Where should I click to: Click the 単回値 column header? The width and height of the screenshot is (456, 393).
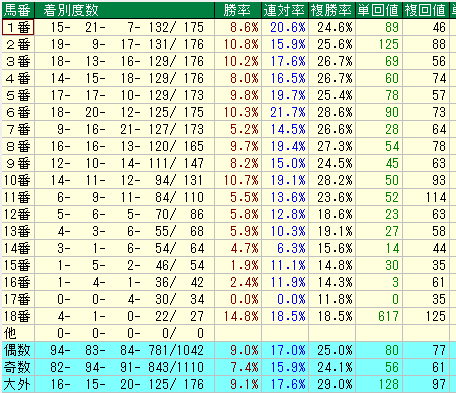(x=379, y=10)
